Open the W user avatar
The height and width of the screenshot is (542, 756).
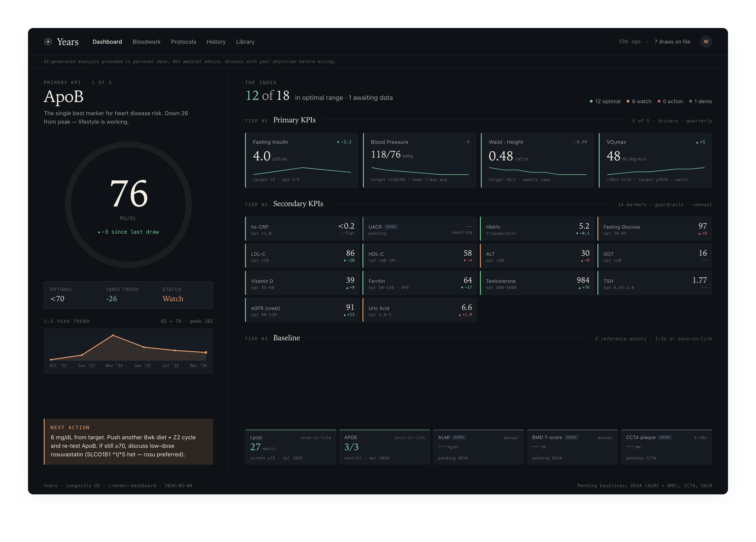click(706, 42)
